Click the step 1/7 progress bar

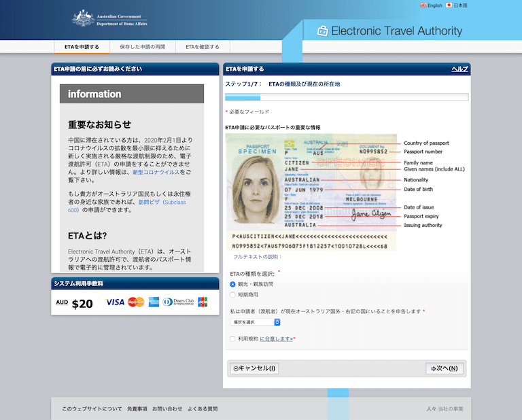click(x=347, y=97)
